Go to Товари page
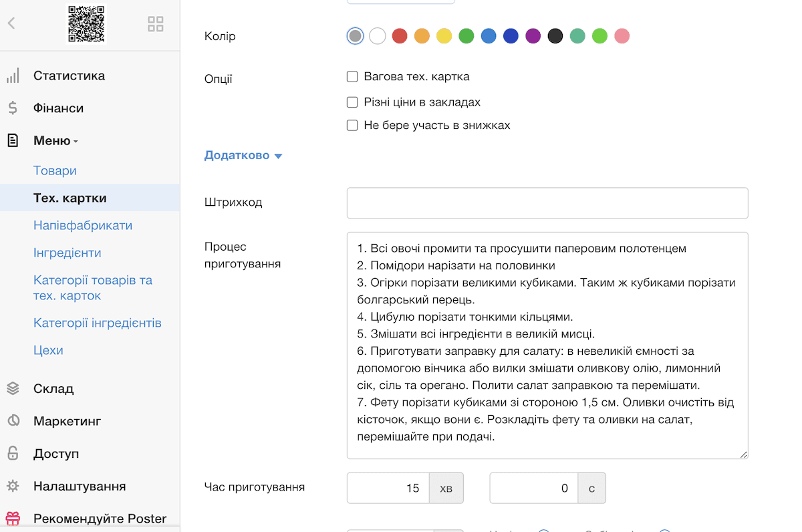Viewport: 802px width, 532px height. point(55,170)
